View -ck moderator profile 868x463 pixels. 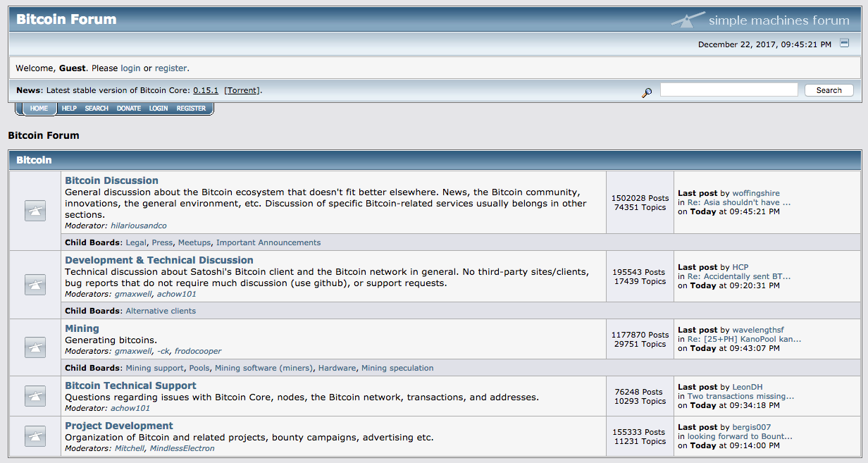tap(163, 351)
